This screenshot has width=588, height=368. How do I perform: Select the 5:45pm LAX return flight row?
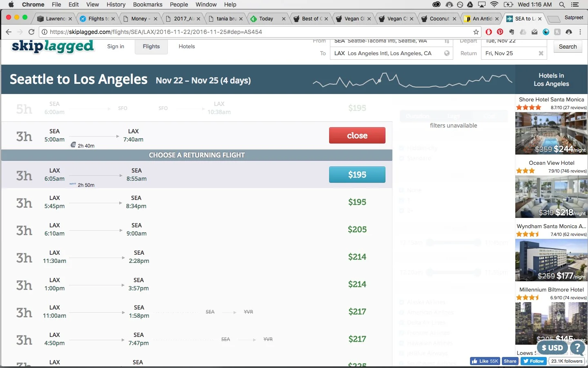197,202
